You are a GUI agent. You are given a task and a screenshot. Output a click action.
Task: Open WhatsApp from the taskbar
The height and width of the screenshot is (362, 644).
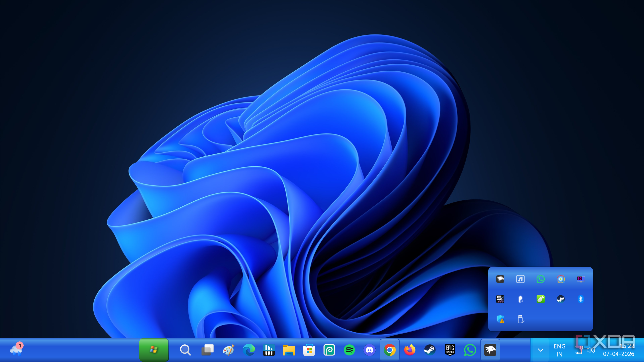pyautogui.click(x=470, y=350)
